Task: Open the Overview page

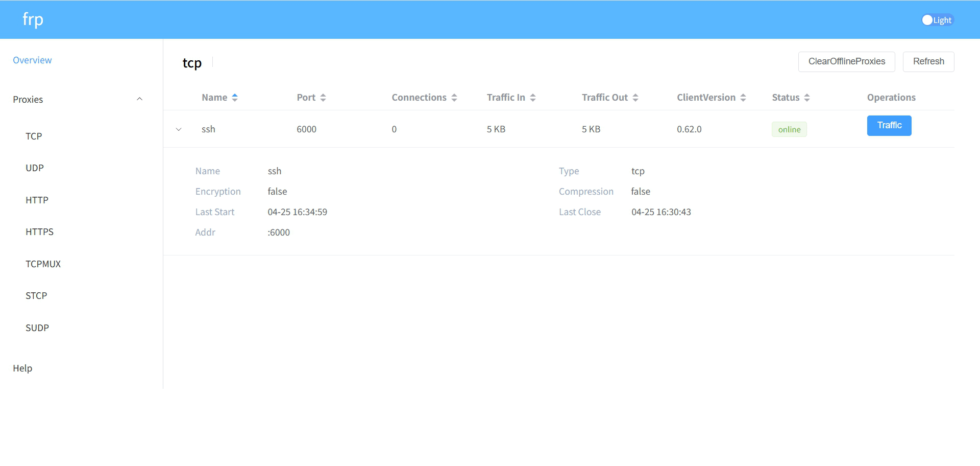Action: coord(32,60)
